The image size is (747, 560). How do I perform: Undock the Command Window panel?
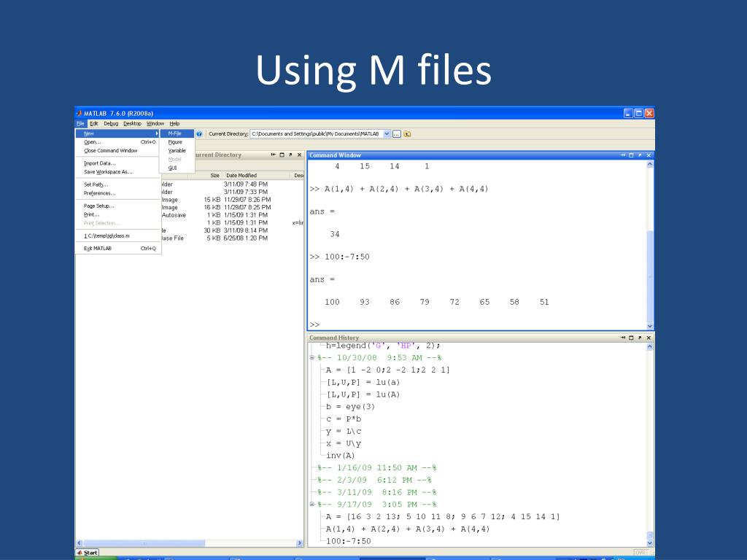(640, 155)
